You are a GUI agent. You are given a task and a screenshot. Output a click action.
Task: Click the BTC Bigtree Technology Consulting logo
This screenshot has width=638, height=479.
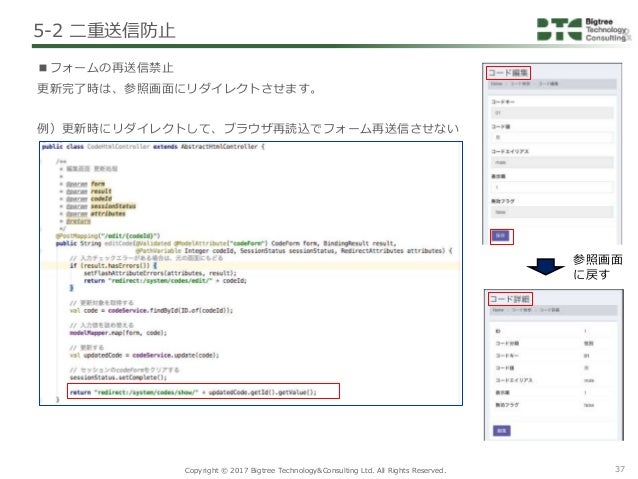pos(583,29)
